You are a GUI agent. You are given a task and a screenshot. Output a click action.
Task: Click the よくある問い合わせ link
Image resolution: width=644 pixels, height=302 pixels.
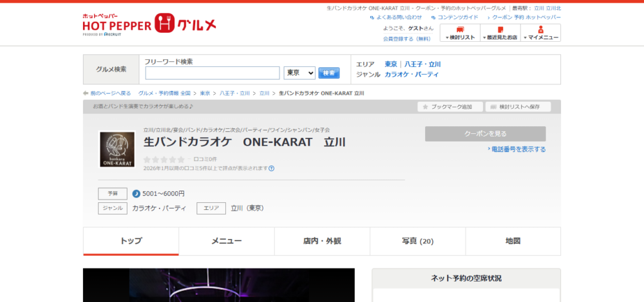pos(399,17)
